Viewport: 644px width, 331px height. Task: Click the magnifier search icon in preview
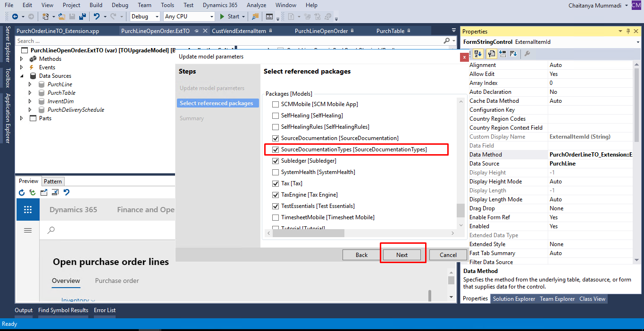point(51,230)
